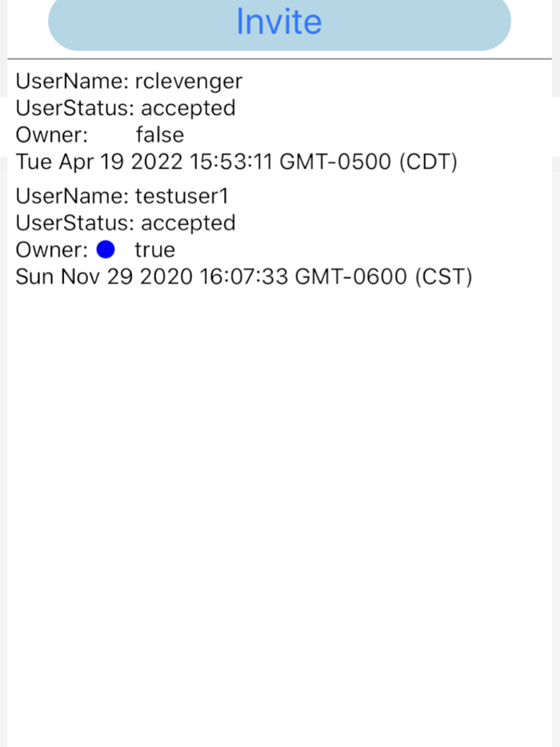Click the "accepted" status under testuser1
The height and width of the screenshot is (747, 560).
tap(188, 222)
